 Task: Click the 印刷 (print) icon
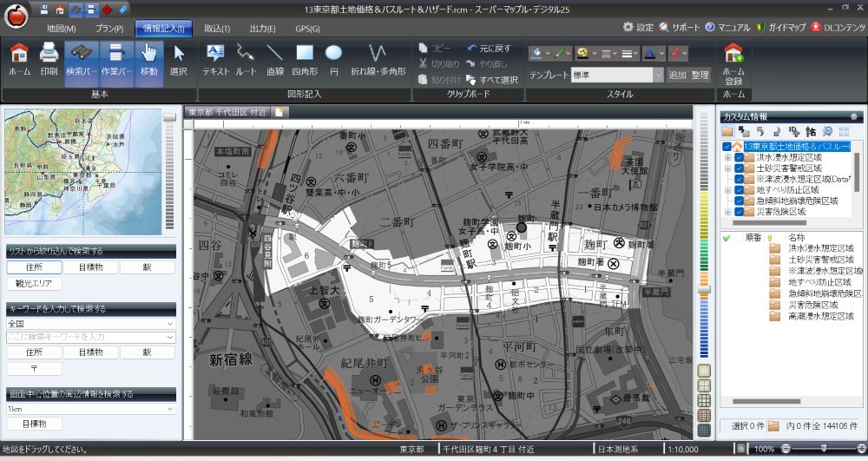[x=49, y=59]
